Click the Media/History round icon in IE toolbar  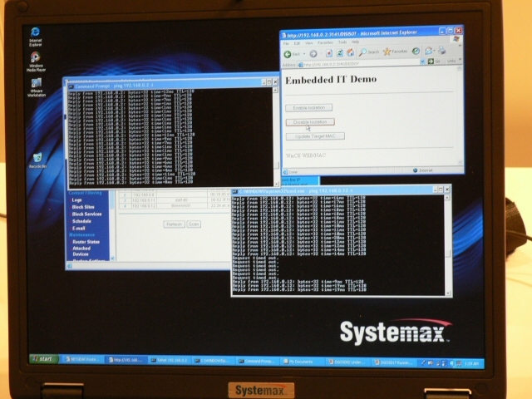[x=416, y=52]
